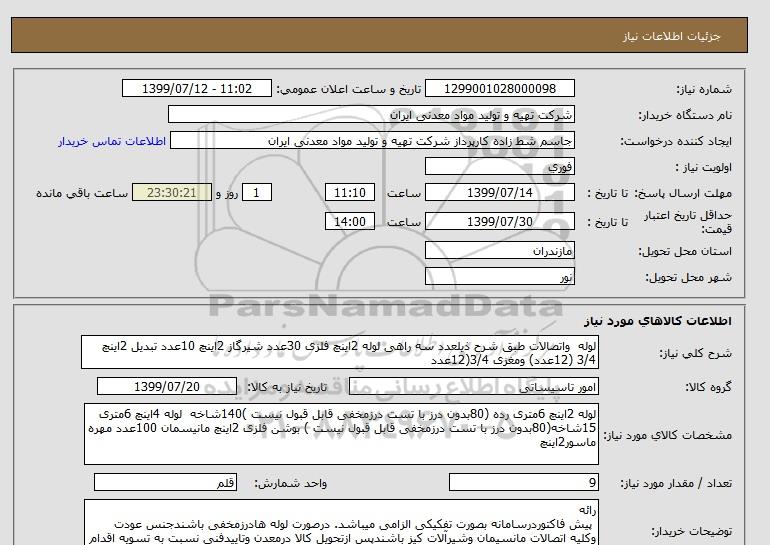This screenshot has height=545, width=770.
Task: Select goods need date field 1399/07/20
Action: 167,386
